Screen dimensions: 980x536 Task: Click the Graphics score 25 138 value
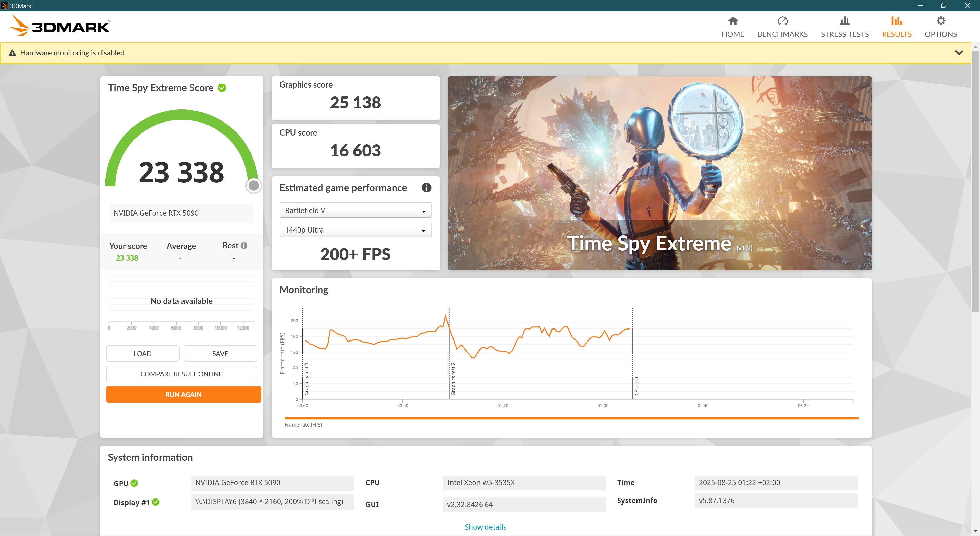(x=355, y=102)
